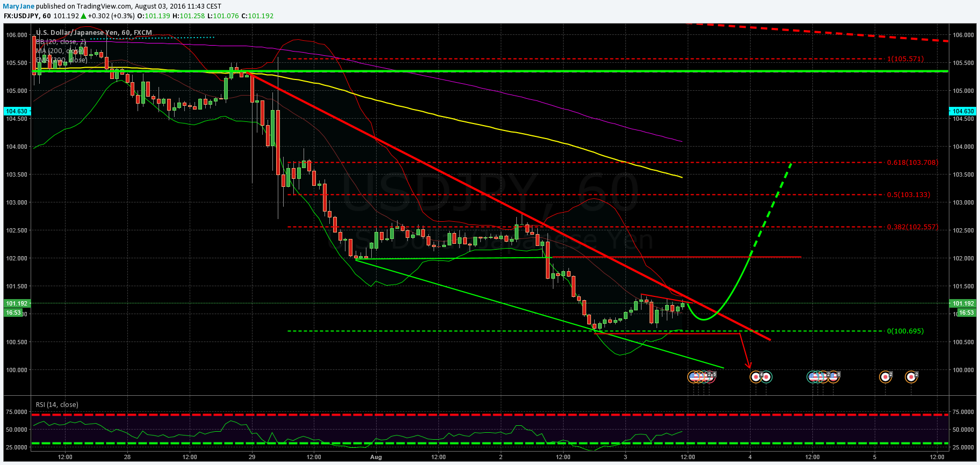
Task: Click the 106.000 label on right price scale
Action: tap(963, 35)
